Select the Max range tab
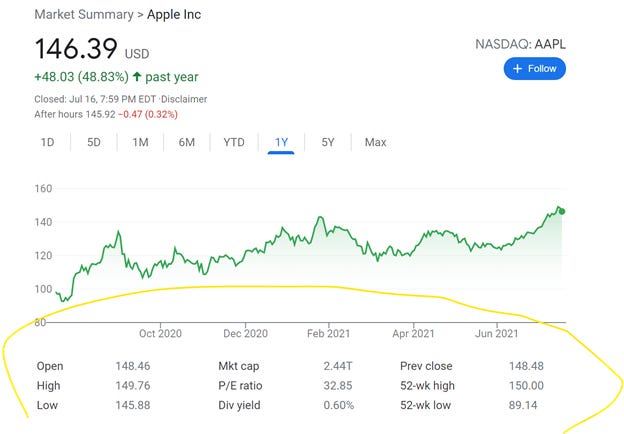 tap(375, 142)
